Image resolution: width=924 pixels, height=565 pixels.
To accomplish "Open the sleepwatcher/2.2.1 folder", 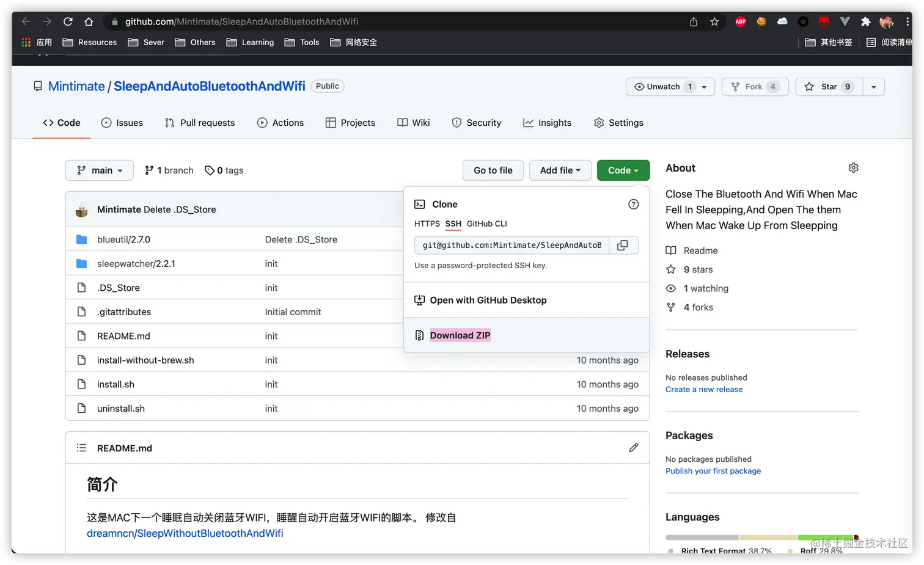I will [x=136, y=263].
